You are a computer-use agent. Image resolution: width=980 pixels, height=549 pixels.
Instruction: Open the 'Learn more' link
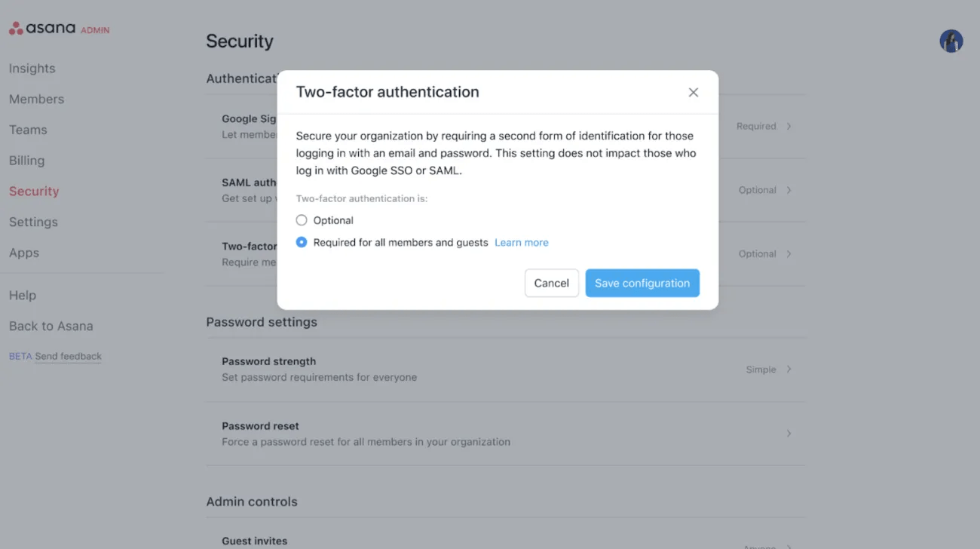(x=521, y=242)
